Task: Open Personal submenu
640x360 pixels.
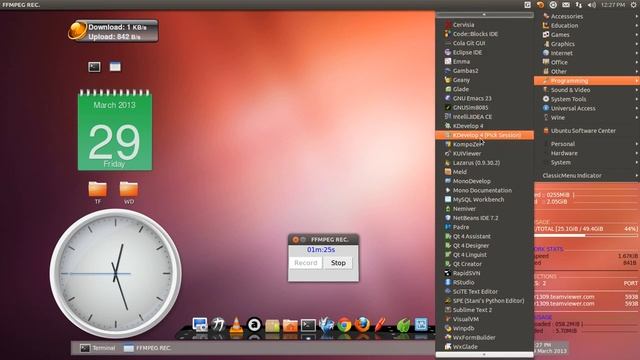Action: click(587, 144)
